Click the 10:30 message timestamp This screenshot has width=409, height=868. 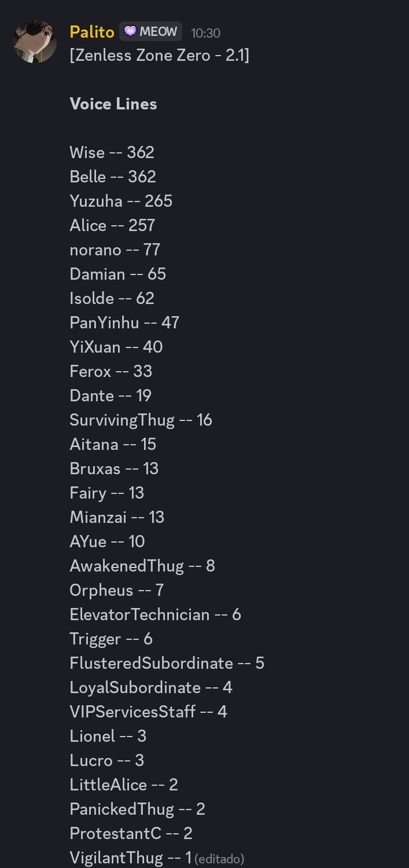click(x=205, y=33)
